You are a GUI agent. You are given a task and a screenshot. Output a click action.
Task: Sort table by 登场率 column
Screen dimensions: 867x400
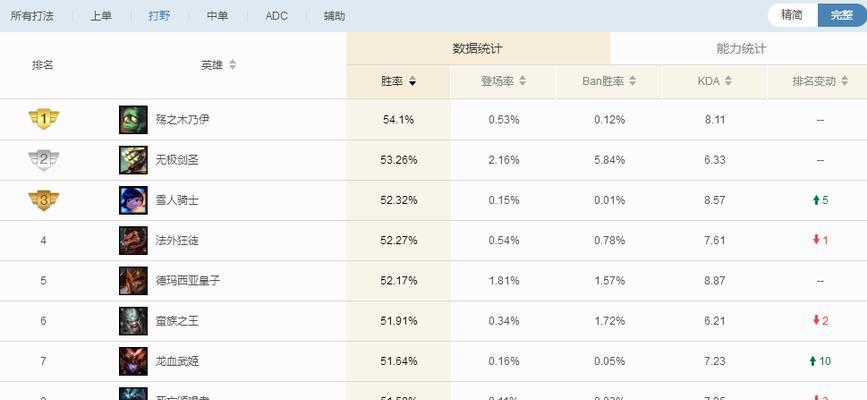[503, 81]
